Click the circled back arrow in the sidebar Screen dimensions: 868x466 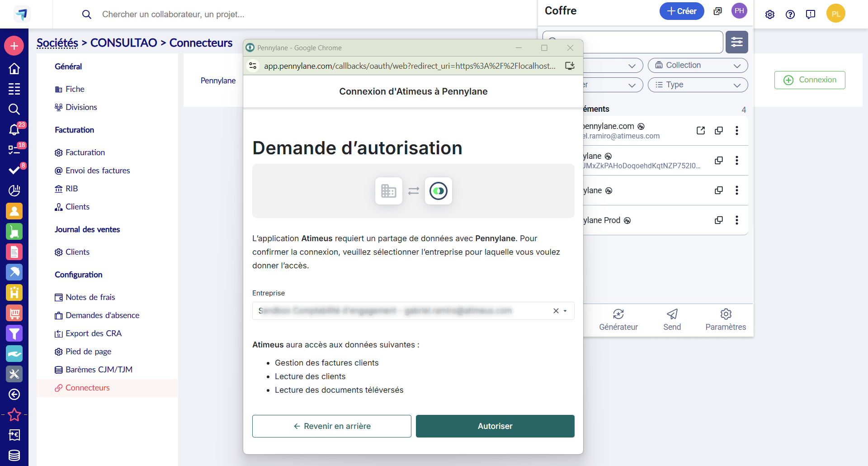(x=14, y=395)
